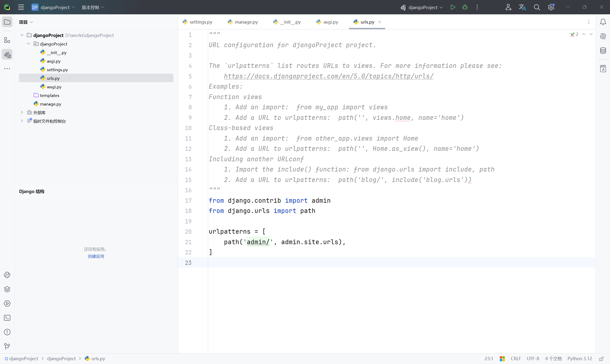Collapse the root djangoProject tree node

click(22, 35)
